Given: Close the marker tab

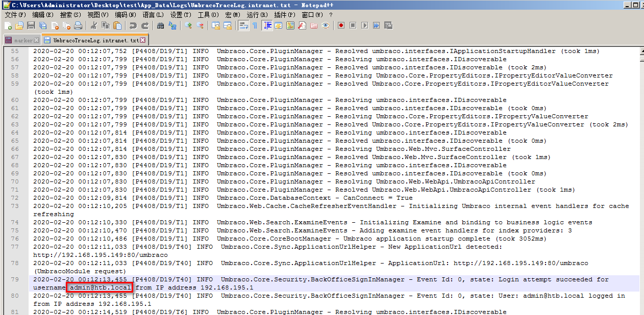Looking at the screenshot, I should coord(36,40).
